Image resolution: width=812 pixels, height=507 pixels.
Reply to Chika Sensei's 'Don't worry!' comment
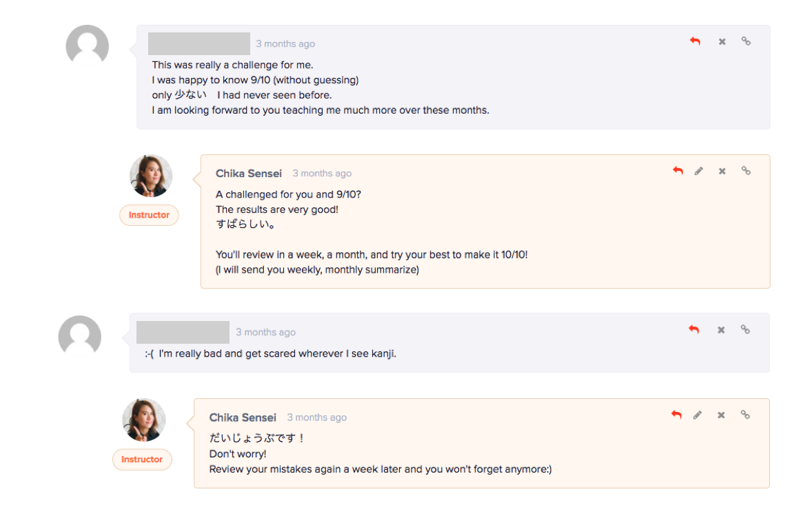676,415
